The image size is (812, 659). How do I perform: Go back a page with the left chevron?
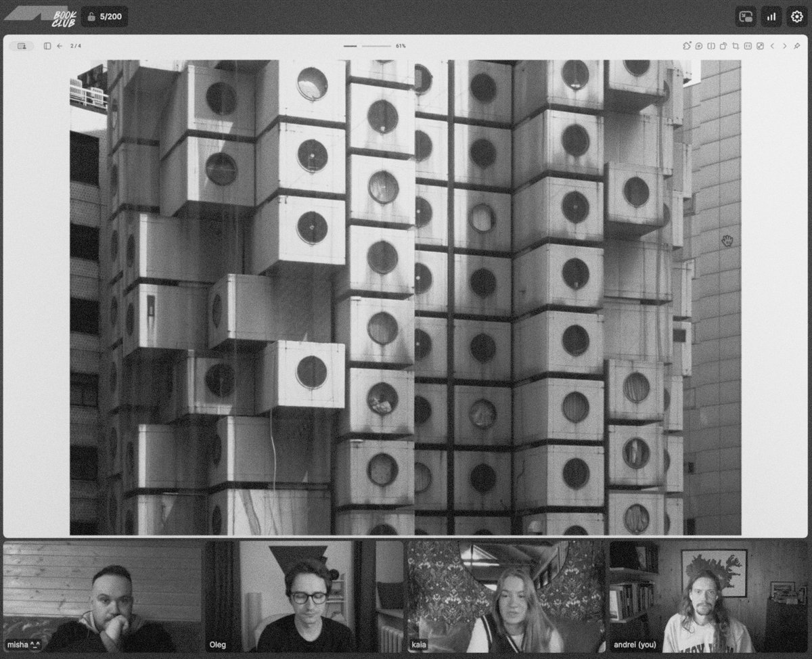pyautogui.click(x=773, y=46)
